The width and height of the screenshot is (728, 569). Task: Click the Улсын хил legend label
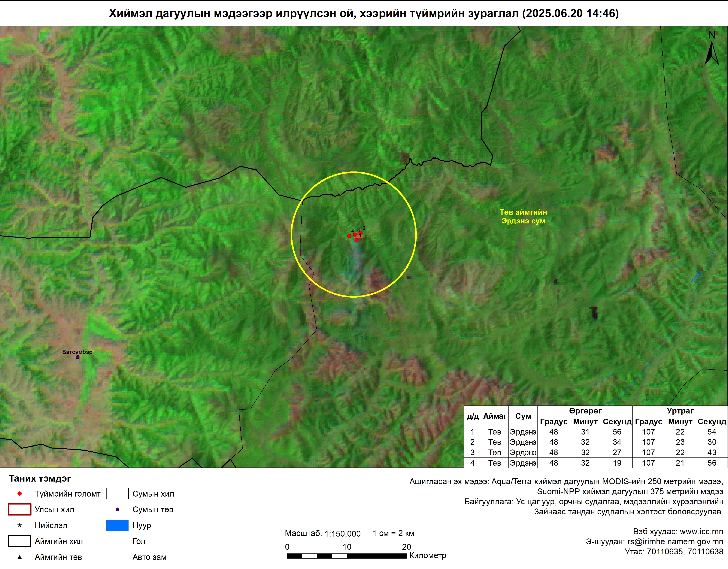point(54,510)
